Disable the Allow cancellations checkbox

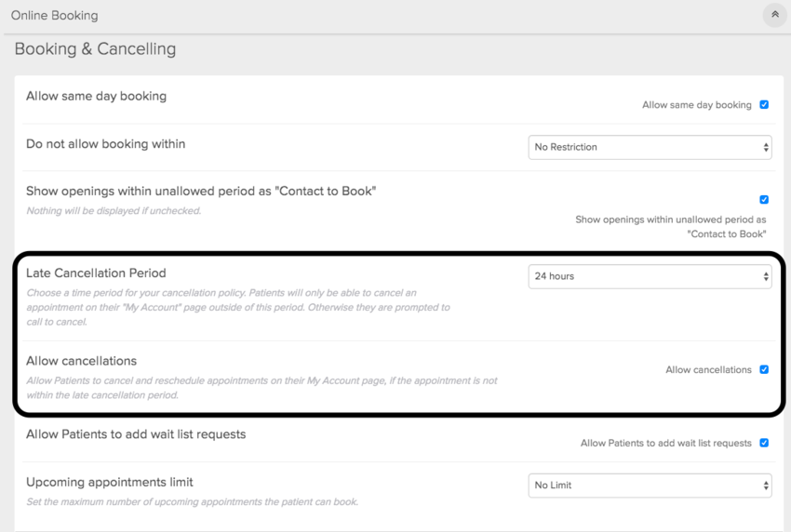[764, 369]
